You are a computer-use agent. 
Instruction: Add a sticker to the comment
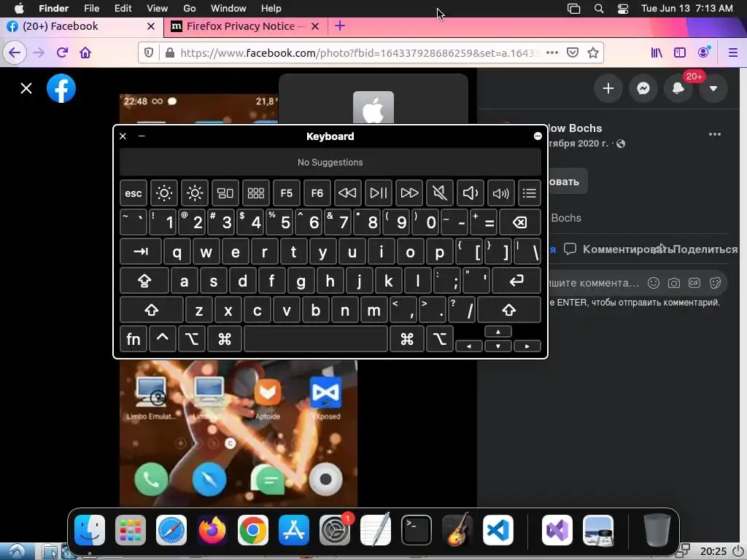point(715,283)
